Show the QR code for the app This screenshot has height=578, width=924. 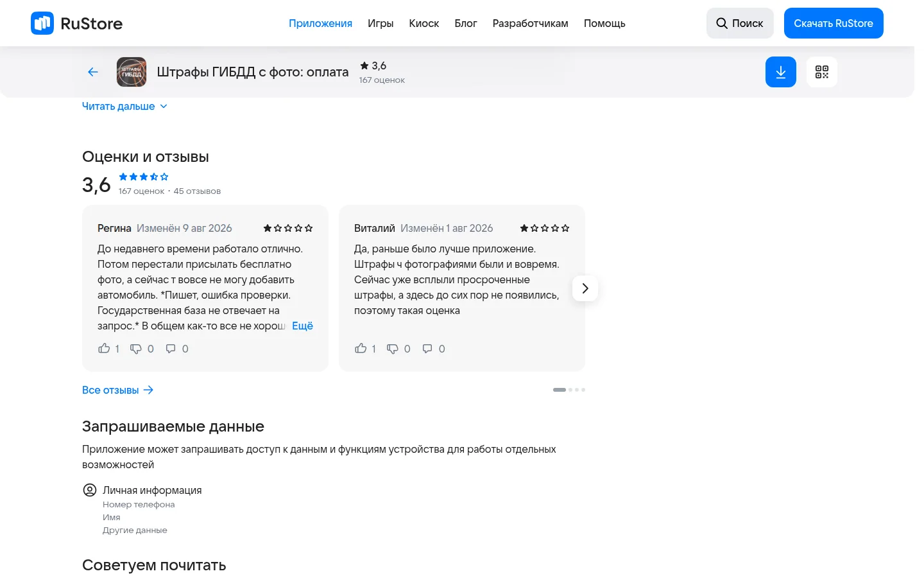(822, 72)
